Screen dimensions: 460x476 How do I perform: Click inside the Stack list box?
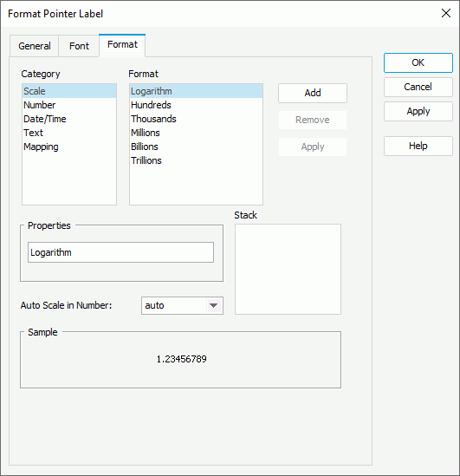(x=288, y=270)
